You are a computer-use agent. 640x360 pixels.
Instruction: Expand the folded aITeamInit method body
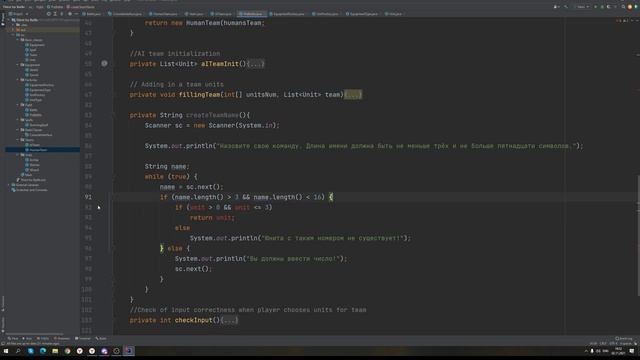point(256,64)
